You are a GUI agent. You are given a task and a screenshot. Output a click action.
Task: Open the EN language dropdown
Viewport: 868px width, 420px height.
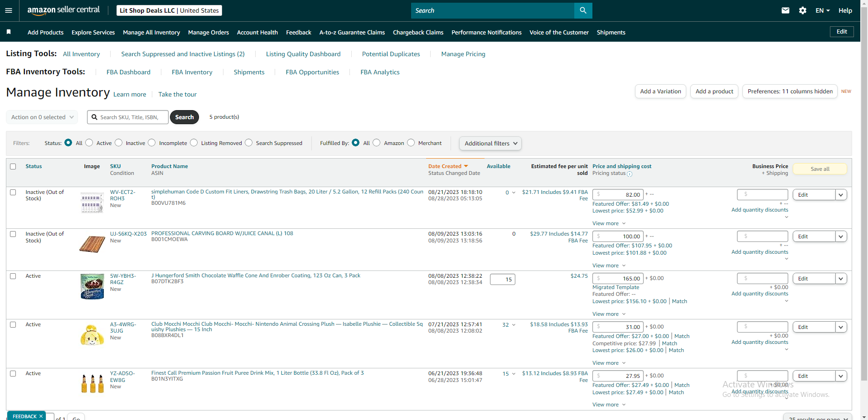pos(823,10)
